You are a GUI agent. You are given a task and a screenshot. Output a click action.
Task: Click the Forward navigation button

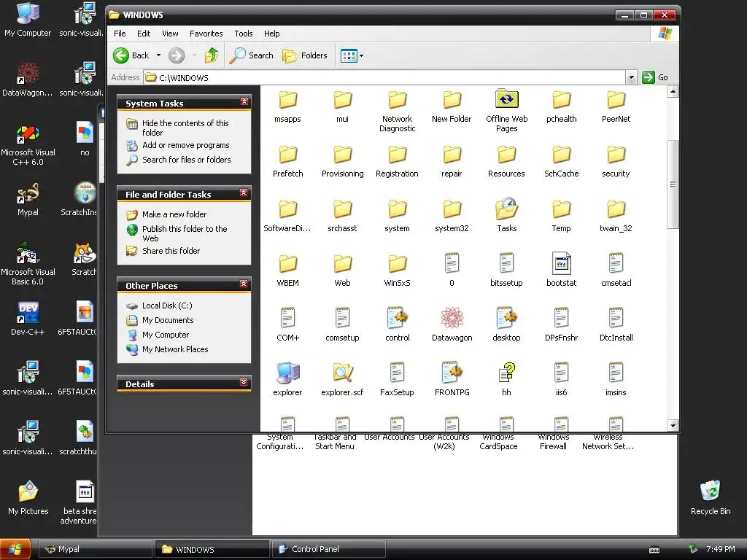coord(177,55)
